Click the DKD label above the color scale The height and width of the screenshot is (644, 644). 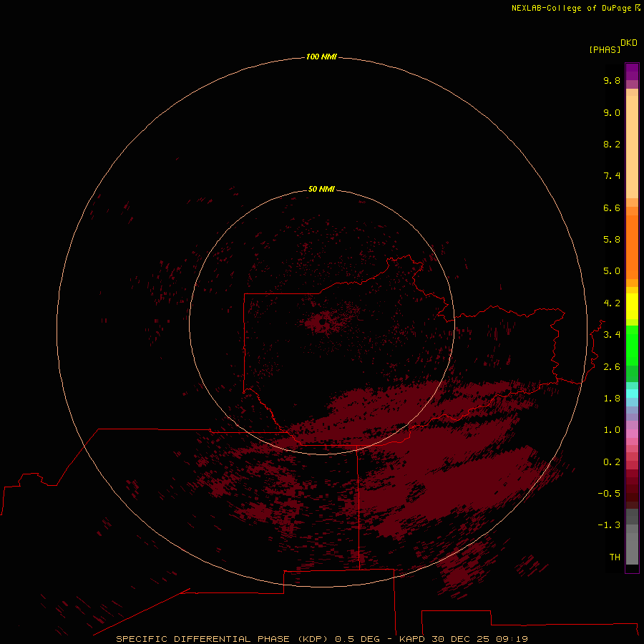click(628, 43)
